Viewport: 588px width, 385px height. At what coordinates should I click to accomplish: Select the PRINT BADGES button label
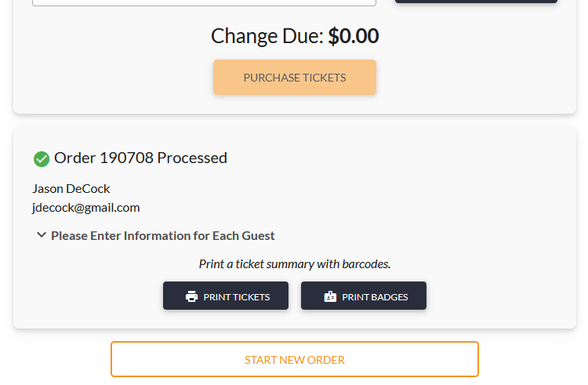click(375, 297)
